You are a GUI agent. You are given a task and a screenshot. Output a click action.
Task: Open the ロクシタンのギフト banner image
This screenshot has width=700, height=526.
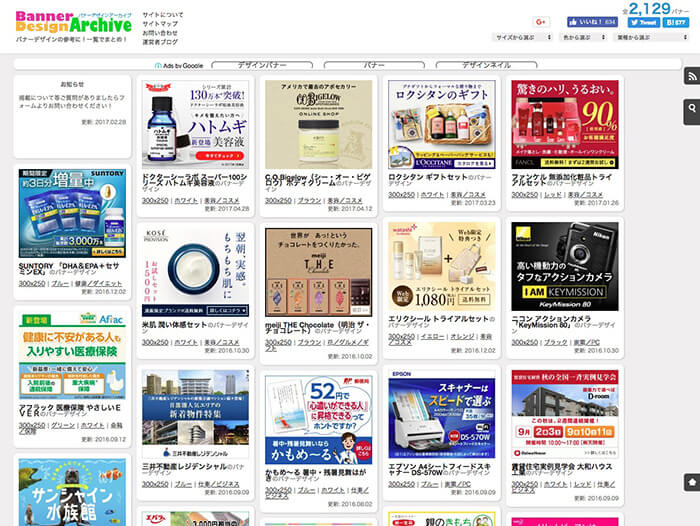pyautogui.click(x=442, y=125)
